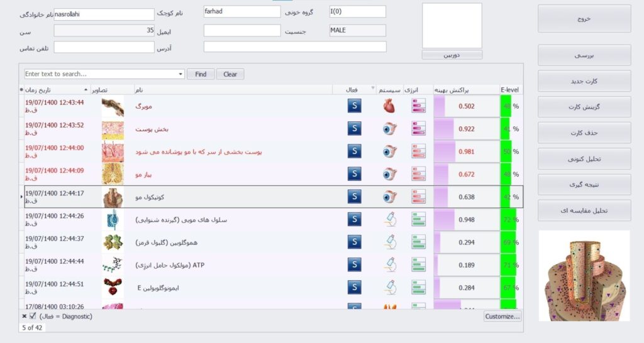Screen dimensions: 644x343
Task: Click the آدرس address input field
Action: coord(295,47)
